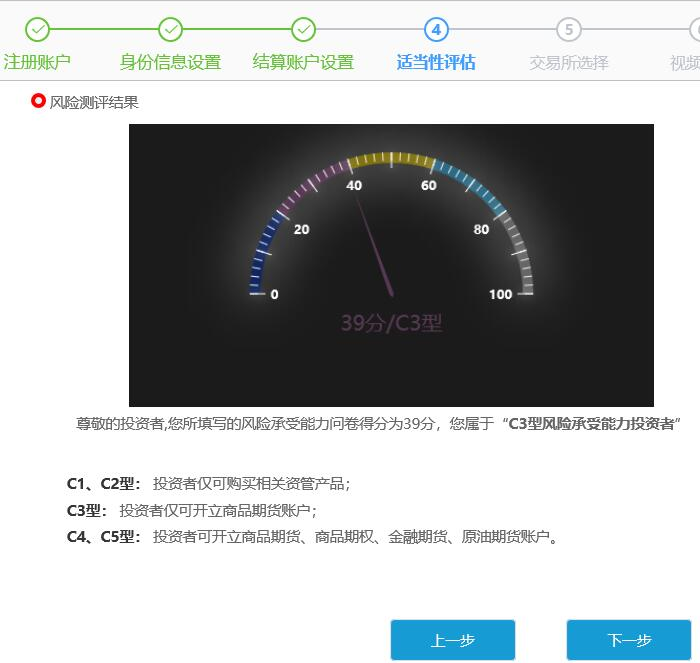Click the gauge score text 39分/C3型
Viewport: 700px width, 663px height.
[392, 323]
